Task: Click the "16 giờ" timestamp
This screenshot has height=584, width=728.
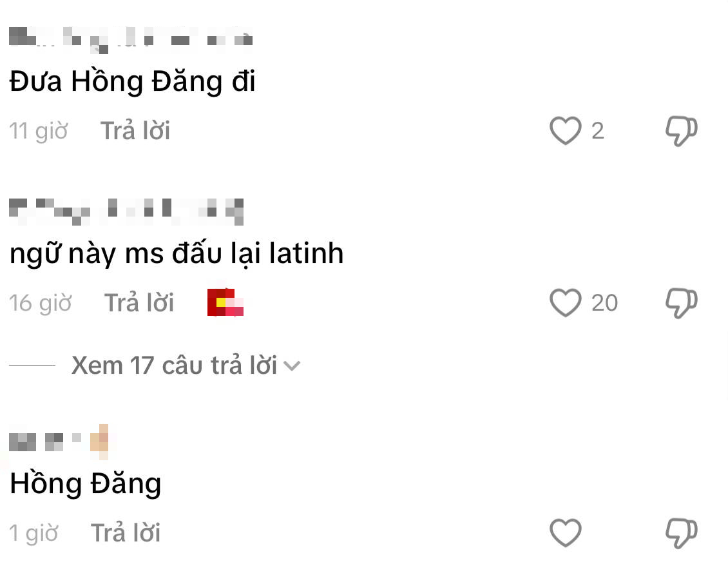Action: coord(41,302)
